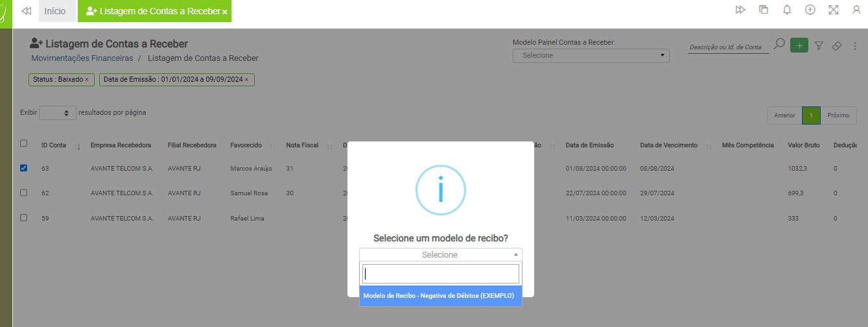868x327 pixels.
Task: Select 'Modelo de Recibo - Negativa de Débitos' option
Action: [440, 295]
